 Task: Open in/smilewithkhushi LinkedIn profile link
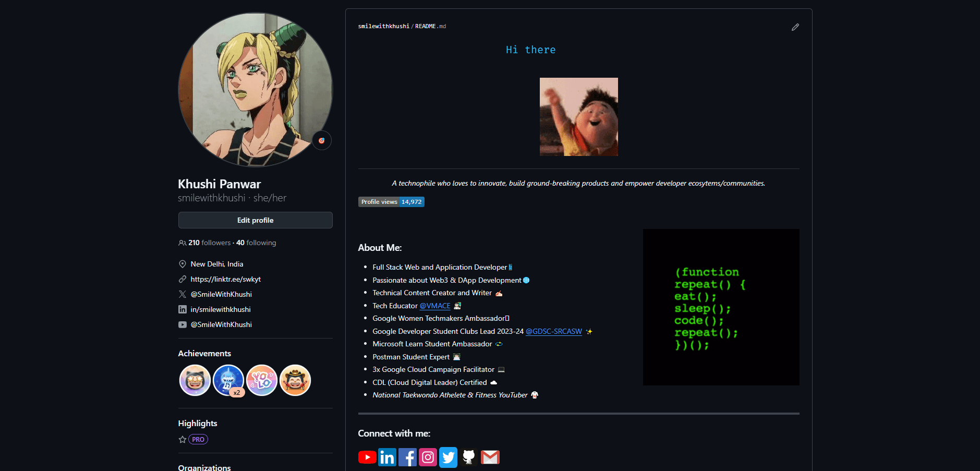coord(220,310)
